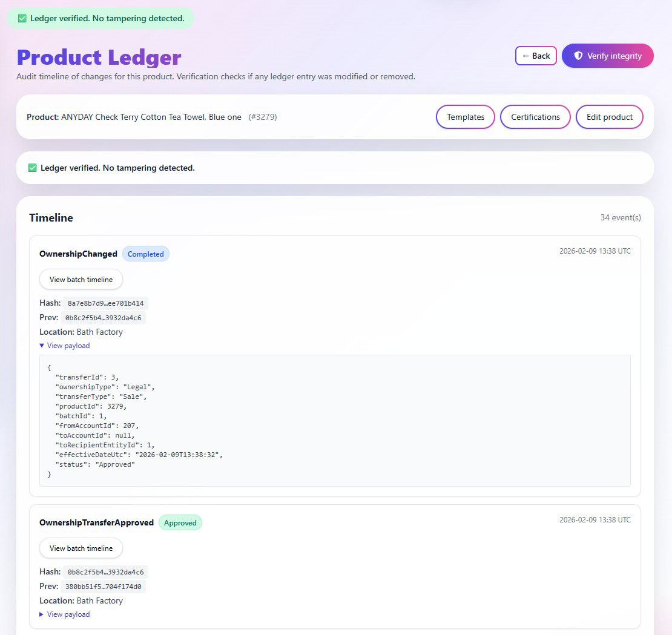Open the Templates page
This screenshot has height=635, width=672.
[x=465, y=117]
